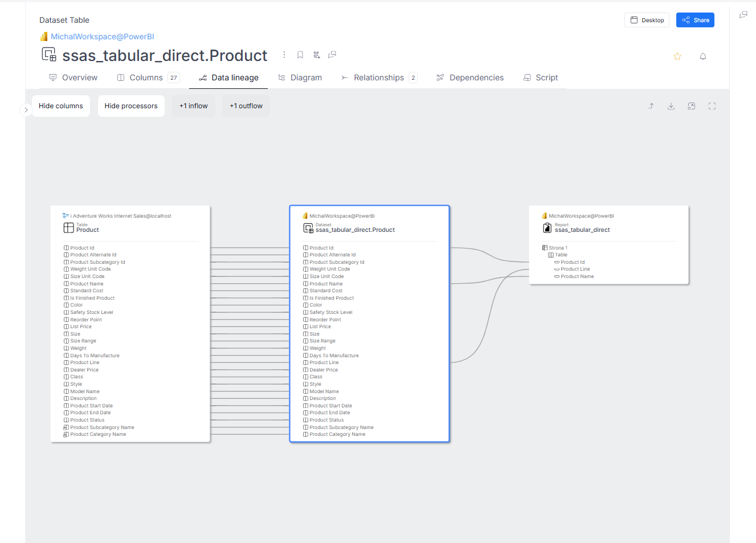
Task: Open the Columns tab
Action: point(148,77)
